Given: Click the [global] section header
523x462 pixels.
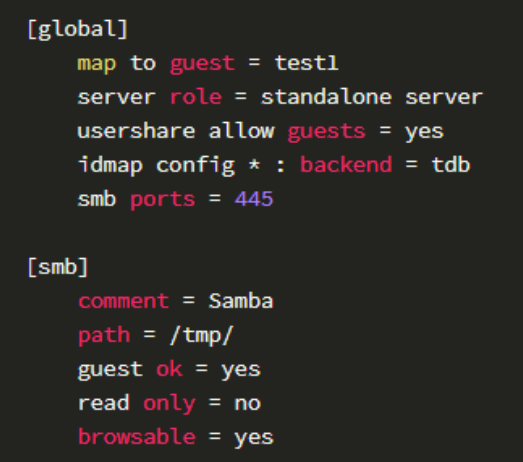Looking at the screenshot, I should pos(77,29).
